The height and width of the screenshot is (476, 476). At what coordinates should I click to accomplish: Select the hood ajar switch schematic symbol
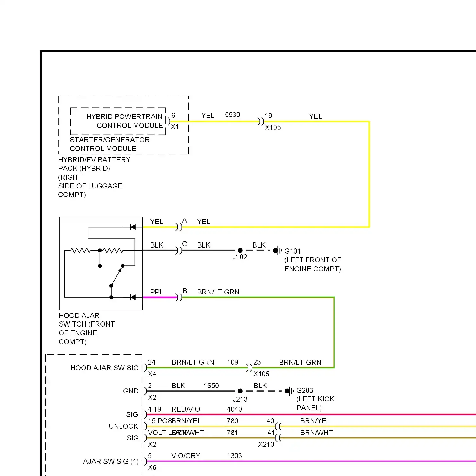(101, 263)
